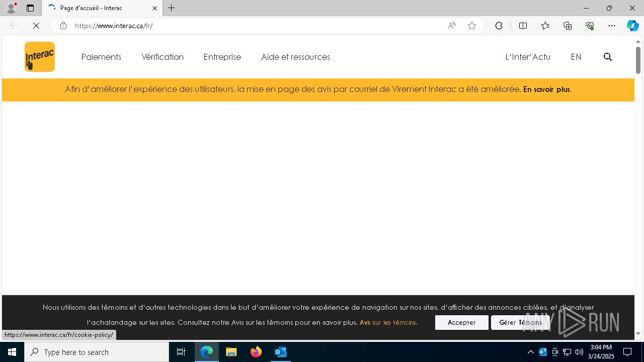Click the page vertical scrollbar thumb
This screenshot has width=644, height=362.
click(x=638, y=60)
